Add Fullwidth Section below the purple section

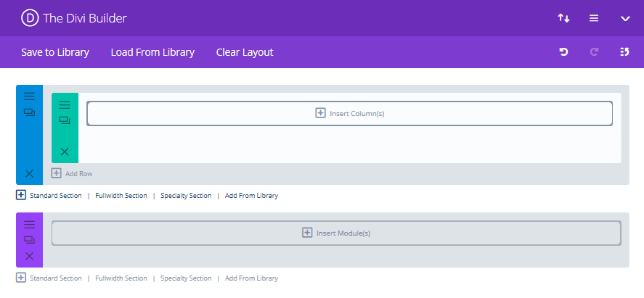coord(121,278)
